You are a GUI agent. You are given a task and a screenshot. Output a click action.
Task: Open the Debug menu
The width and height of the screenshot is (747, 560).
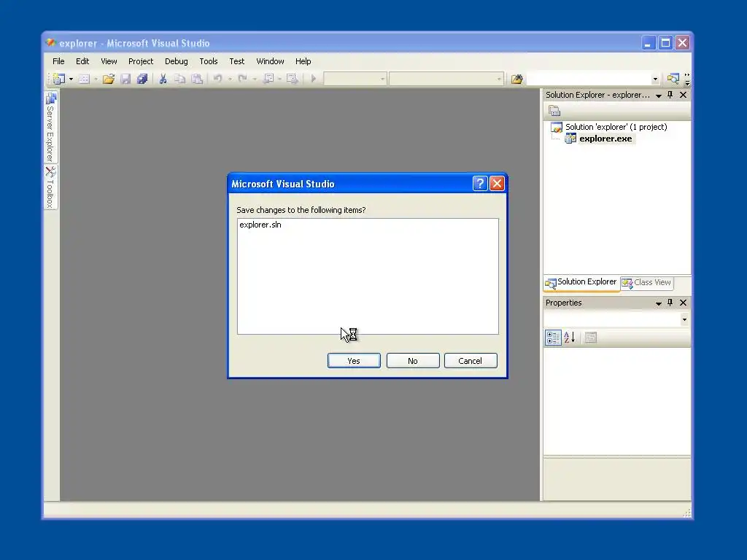[177, 61]
